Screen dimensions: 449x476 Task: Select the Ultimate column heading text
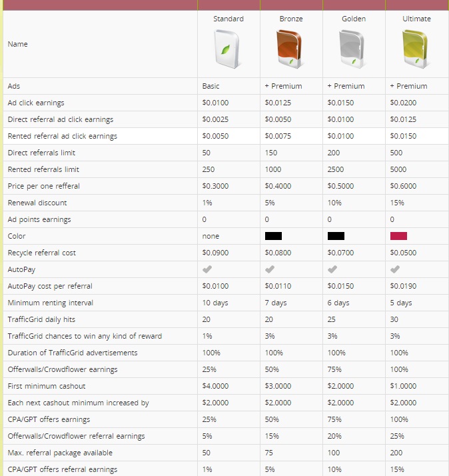416,19
